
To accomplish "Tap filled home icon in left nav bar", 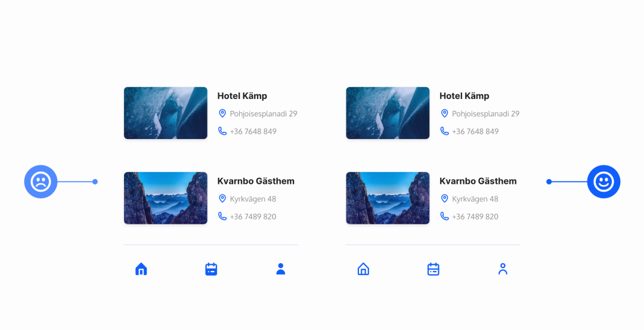I will 141,269.
